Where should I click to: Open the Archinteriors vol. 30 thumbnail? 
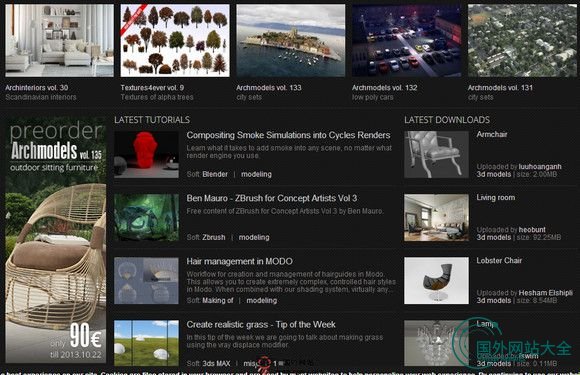pos(59,40)
